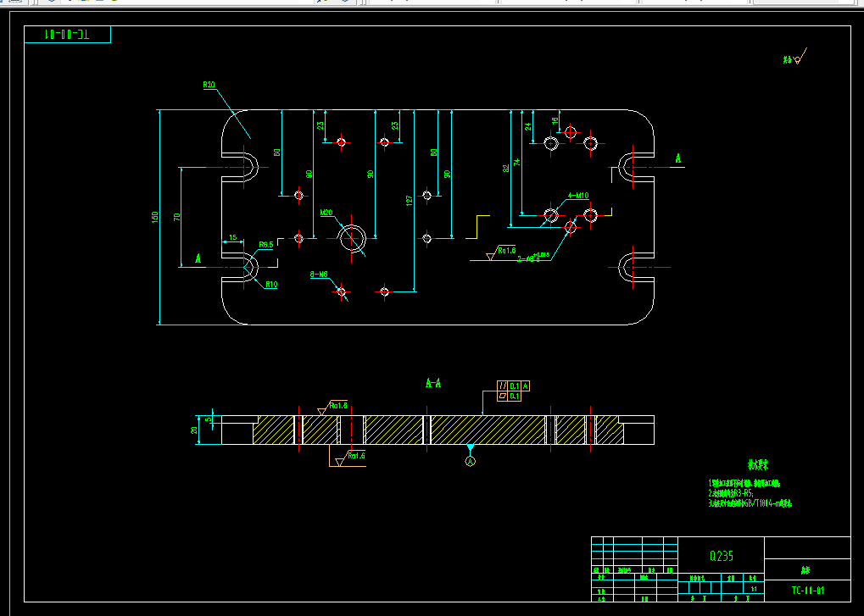
Task: Click the R10 radius label
Action: pos(271,285)
